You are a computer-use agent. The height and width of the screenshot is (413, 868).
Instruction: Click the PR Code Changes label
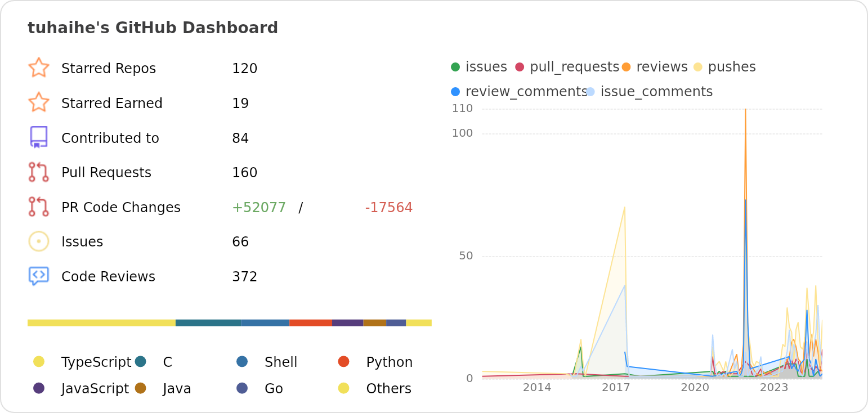click(x=121, y=208)
